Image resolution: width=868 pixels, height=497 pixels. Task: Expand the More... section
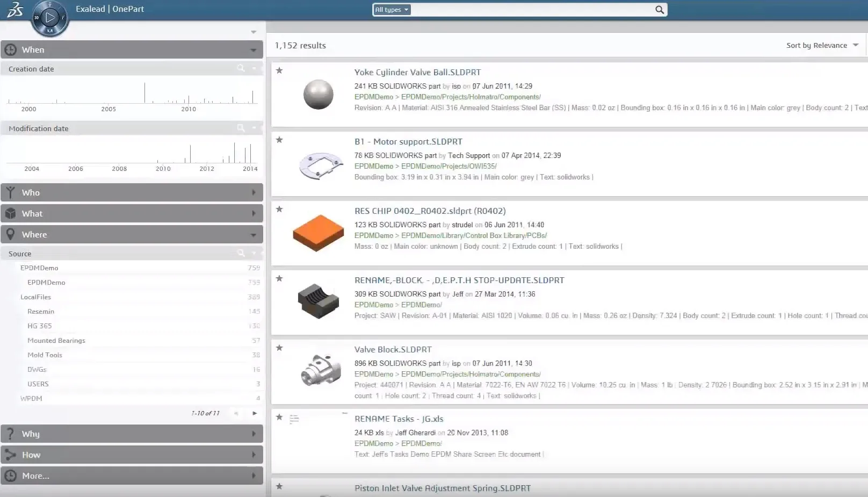(x=254, y=476)
